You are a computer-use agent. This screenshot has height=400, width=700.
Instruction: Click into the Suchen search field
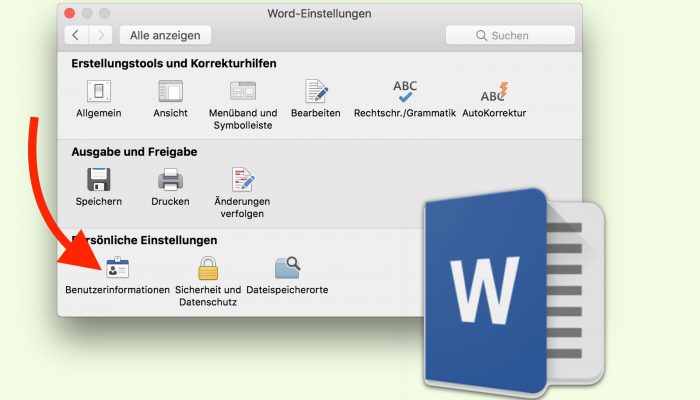click(510, 35)
